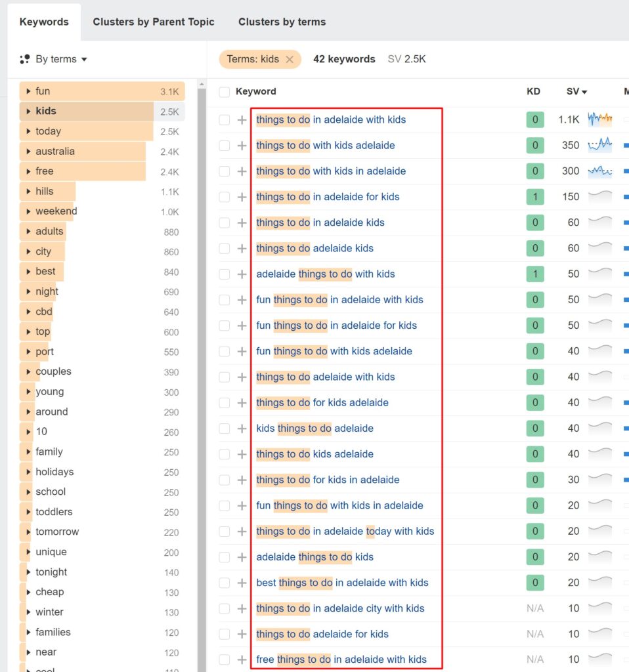Open keyword 'things to do in adelaide today with kids'
Viewport: 629px width, 672px height.
[345, 531]
